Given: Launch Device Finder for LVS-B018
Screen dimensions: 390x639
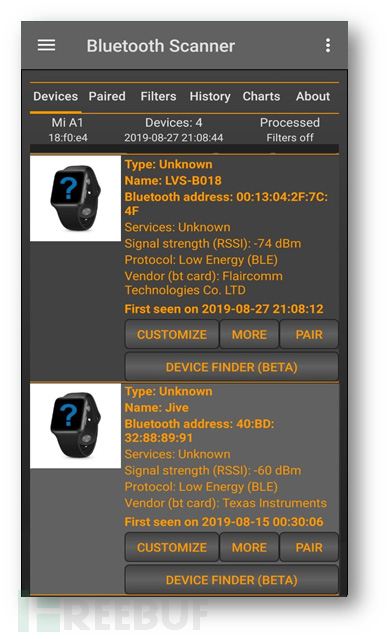Looking at the screenshot, I should (231, 367).
